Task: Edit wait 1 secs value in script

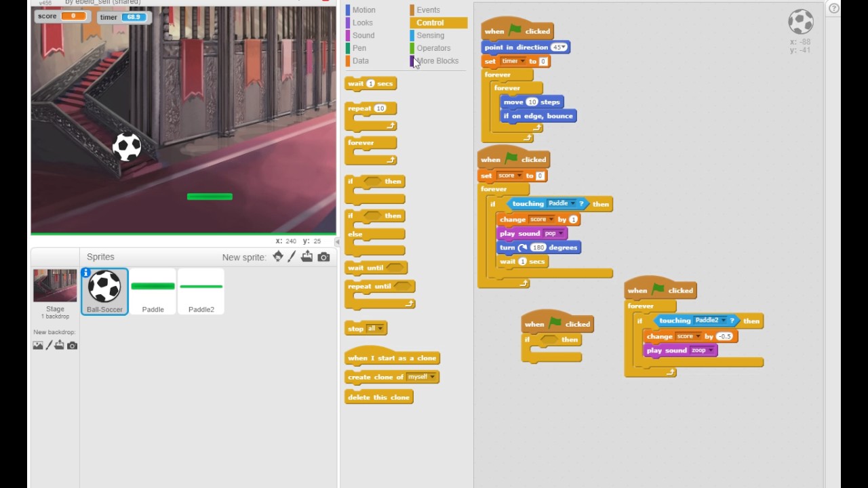Action: [x=522, y=262]
